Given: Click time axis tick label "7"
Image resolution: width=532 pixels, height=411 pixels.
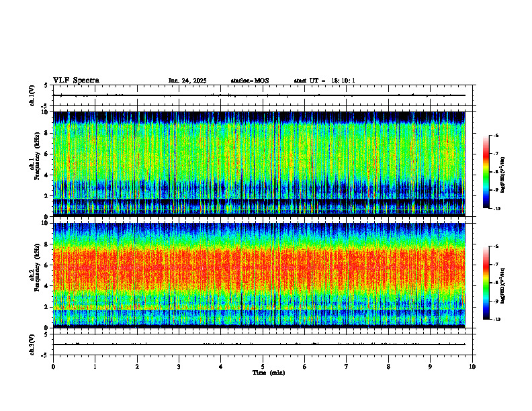Looking at the screenshot, I should (x=347, y=367).
